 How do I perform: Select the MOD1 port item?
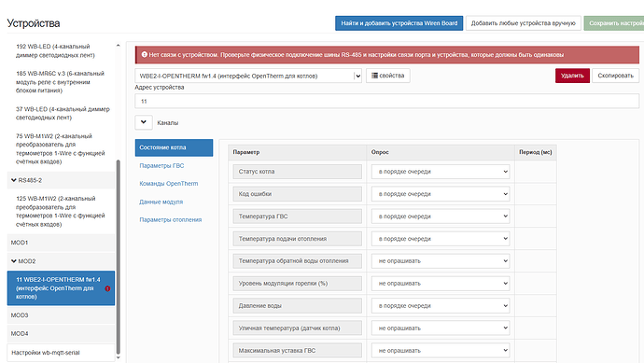[61, 243]
